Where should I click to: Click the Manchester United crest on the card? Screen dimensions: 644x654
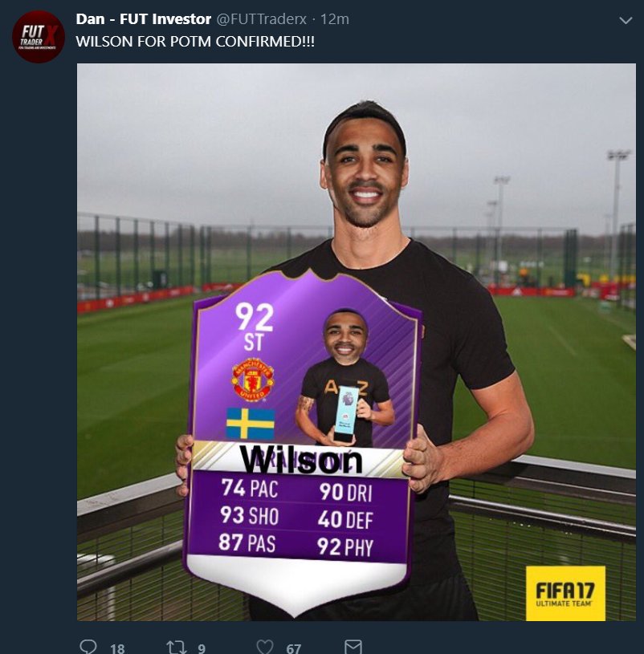tap(253, 380)
